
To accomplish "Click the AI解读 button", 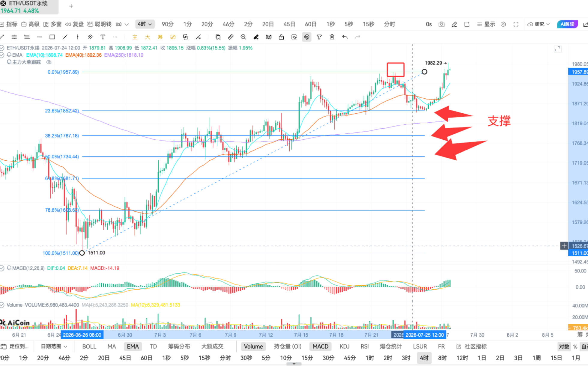I will point(567,24).
